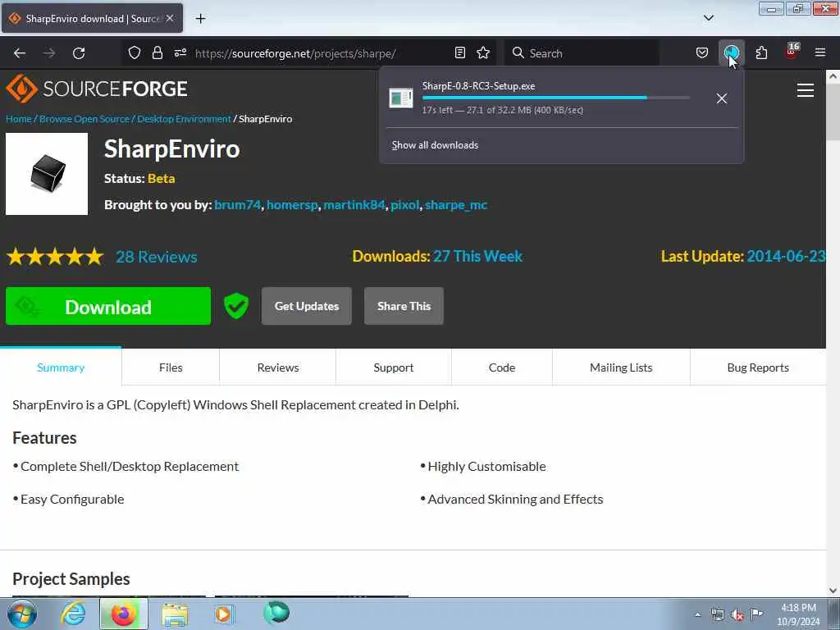Open Browse Open Source breadcrumb

click(84, 119)
